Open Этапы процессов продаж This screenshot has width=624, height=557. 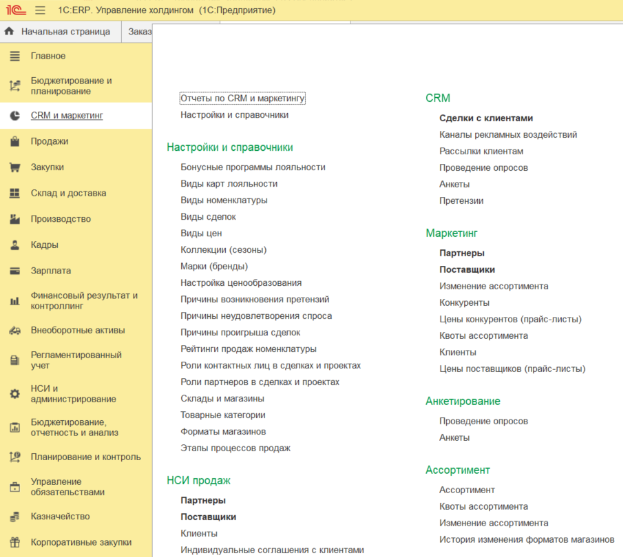(235, 448)
